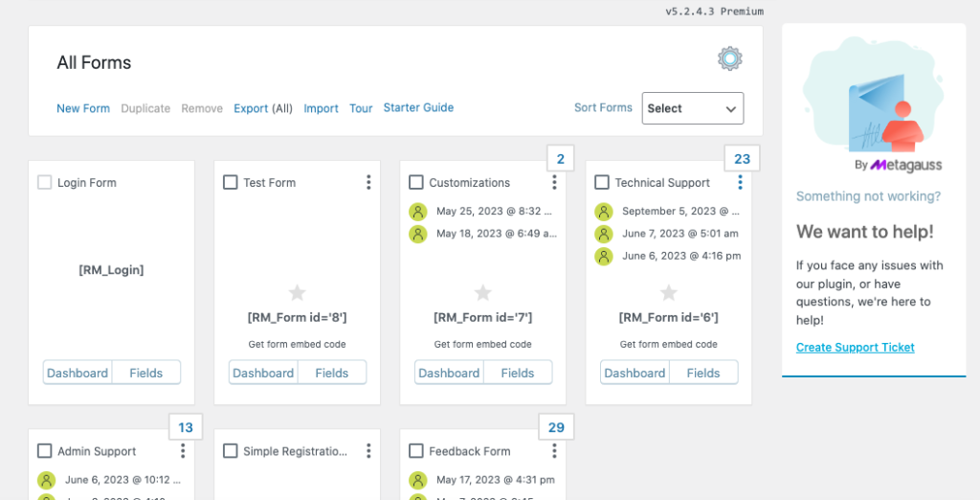Click the star icon on Technical Support card
The height and width of the screenshot is (500, 980).
click(x=669, y=292)
